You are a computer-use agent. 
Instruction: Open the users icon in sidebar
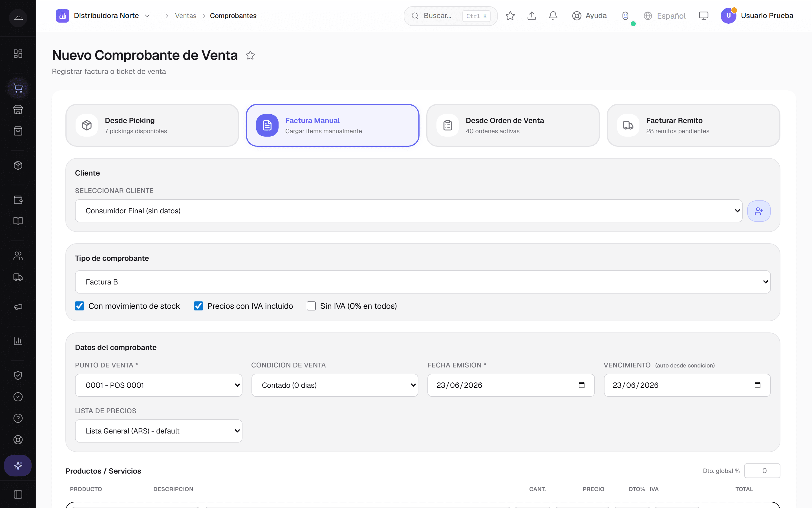(18, 256)
